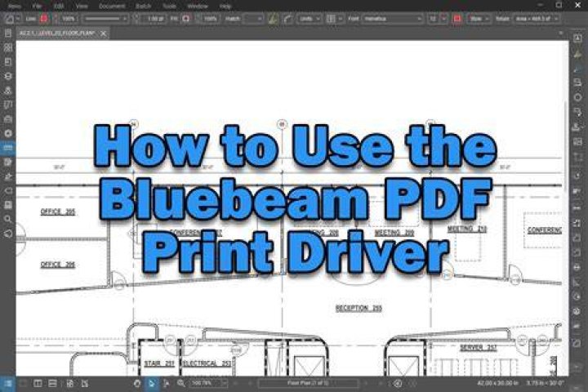This screenshot has width=588, height=392.
Task: Open the Search magnifier panel in sidebar
Action: [x=8, y=219]
